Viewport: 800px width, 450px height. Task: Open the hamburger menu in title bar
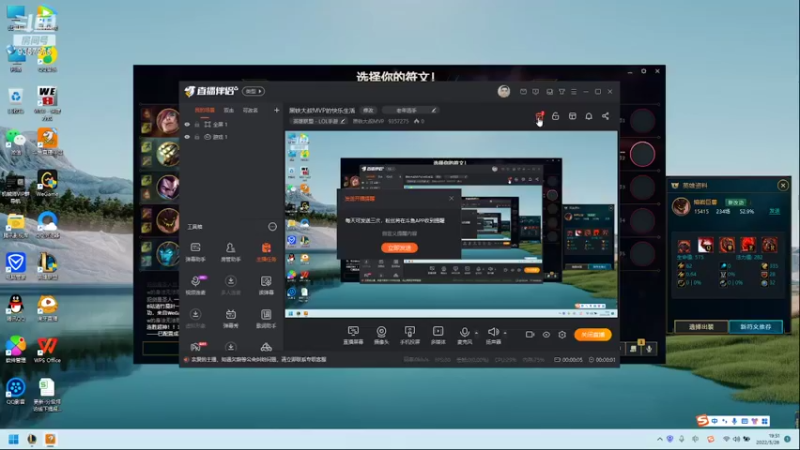tap(573, 92)
